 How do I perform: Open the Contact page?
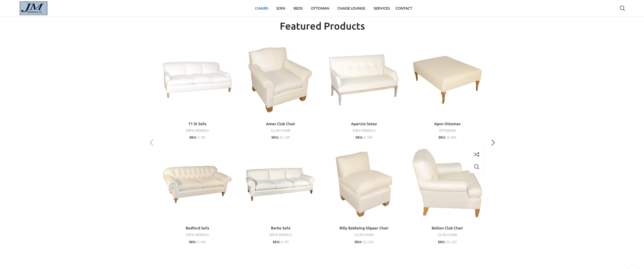point(404,8)
